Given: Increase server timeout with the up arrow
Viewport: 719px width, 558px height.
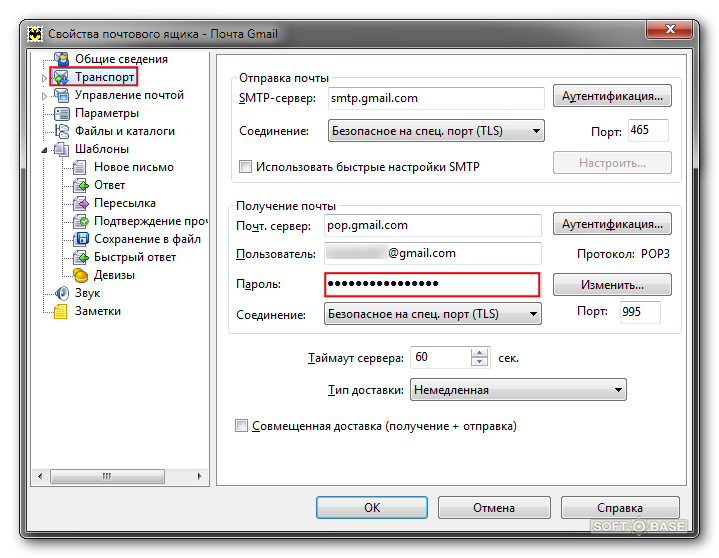Looking at the screenshot, I should 479,353.
